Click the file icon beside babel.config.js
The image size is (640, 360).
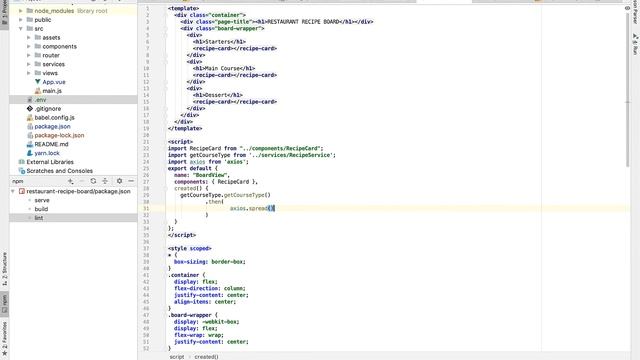tap(29, 118)
